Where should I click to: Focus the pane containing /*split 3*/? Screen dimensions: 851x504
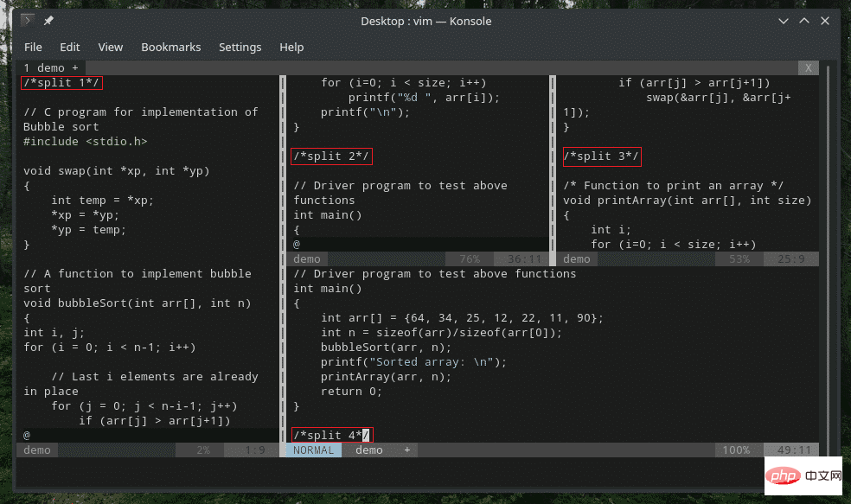601,156
